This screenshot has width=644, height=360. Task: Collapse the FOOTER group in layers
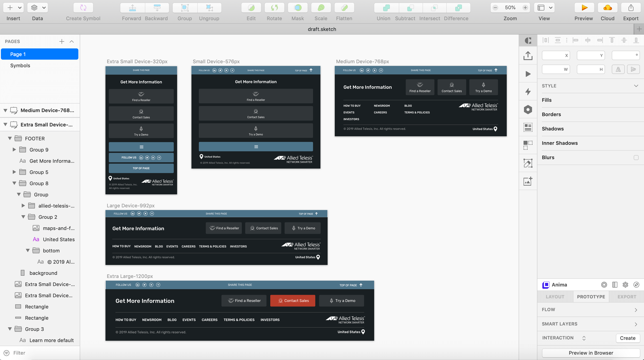(x=10, y=139)
